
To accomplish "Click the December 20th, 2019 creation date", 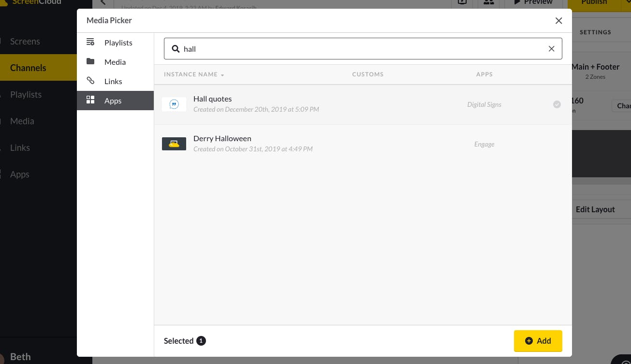I will click(x=256, y=109).
